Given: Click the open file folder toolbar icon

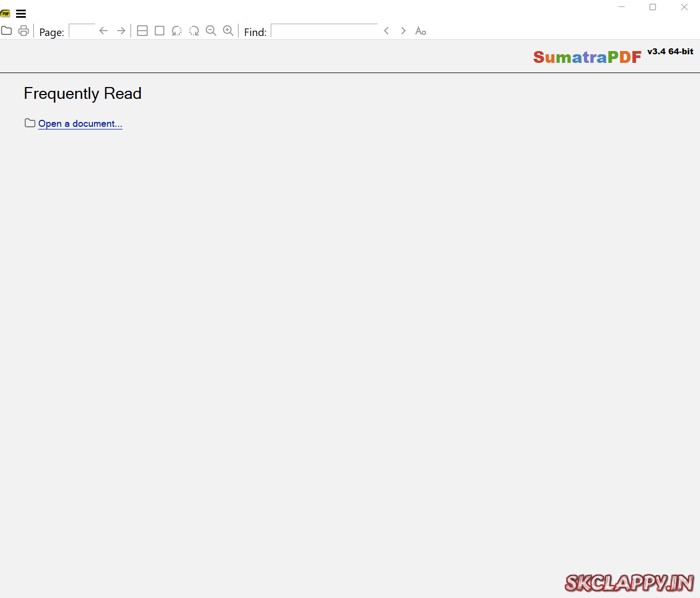Looking at the screenshot, I should [6, 31].
